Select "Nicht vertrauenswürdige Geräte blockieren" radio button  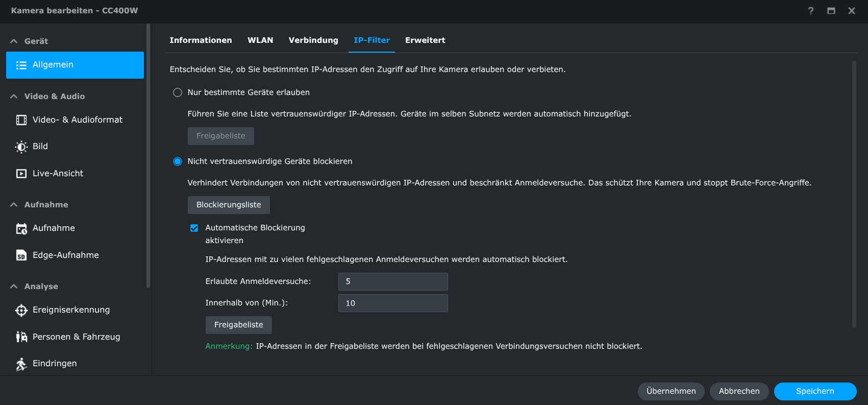tap(178, 161)
